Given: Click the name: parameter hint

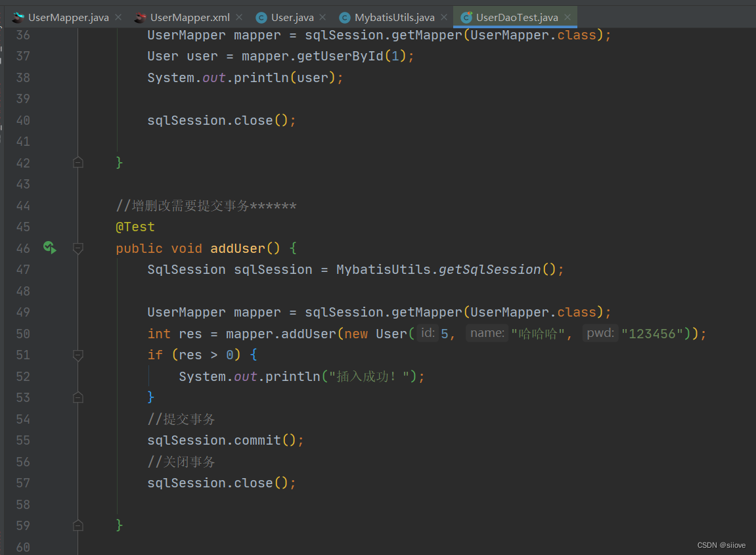Looking at the screenshot, I should [487, 333].
